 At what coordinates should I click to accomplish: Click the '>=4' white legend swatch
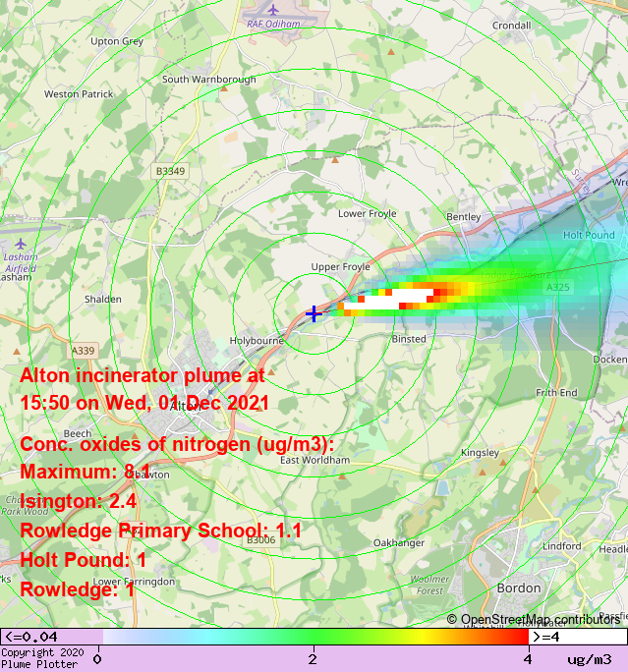[578, 637]
